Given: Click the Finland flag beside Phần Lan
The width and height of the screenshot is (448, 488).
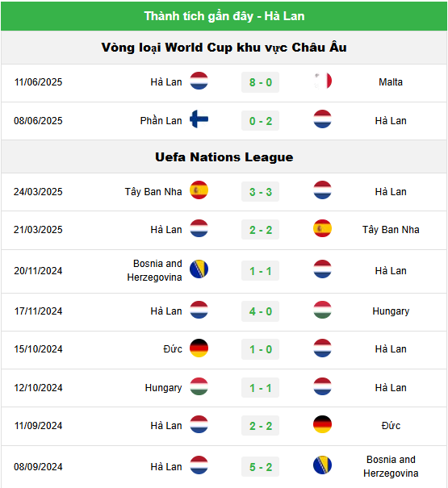Looking at the screenshot, I should [x=199, y=119].
